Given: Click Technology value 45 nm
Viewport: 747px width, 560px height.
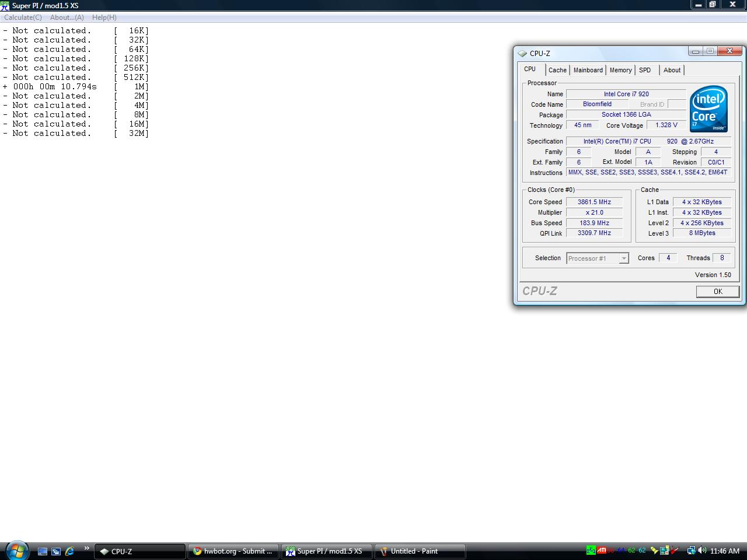Looking at the screenshot, I should (x=582, y=125).
